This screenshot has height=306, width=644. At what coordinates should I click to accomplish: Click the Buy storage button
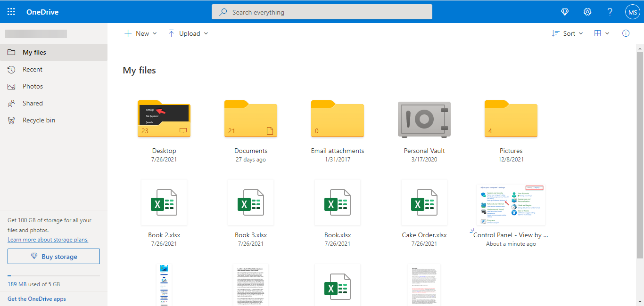[x=54, y=257]
